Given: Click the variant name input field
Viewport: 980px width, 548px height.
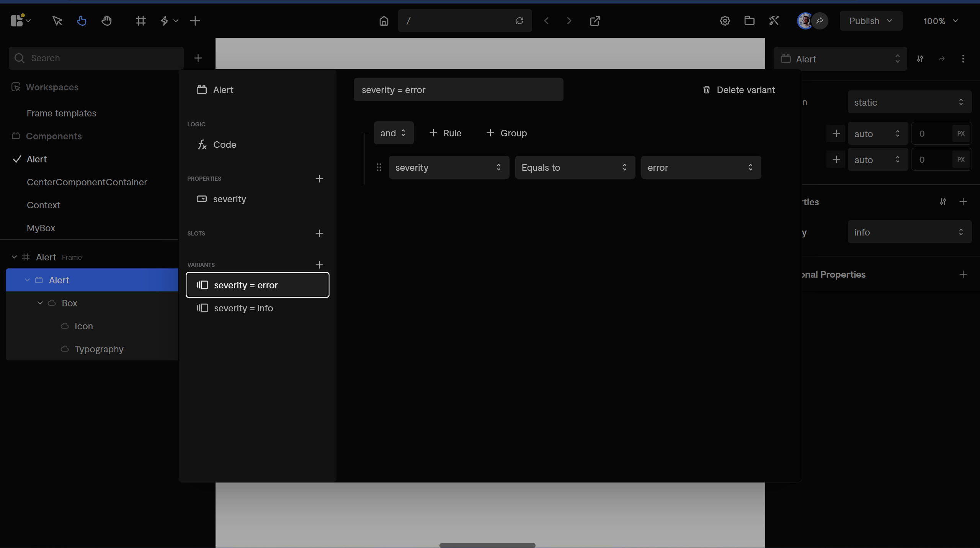Looking at the screenshot, I should pyautogui.click(x=458, y=90).
